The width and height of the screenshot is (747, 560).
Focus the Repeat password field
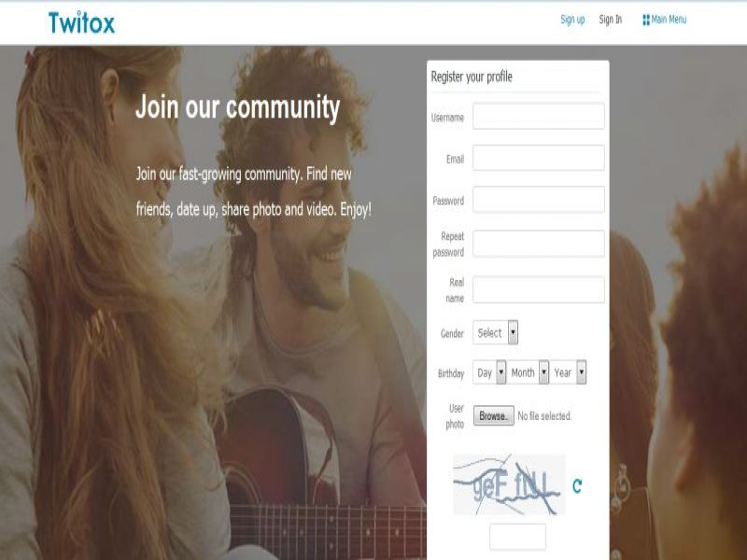point(539,244)
